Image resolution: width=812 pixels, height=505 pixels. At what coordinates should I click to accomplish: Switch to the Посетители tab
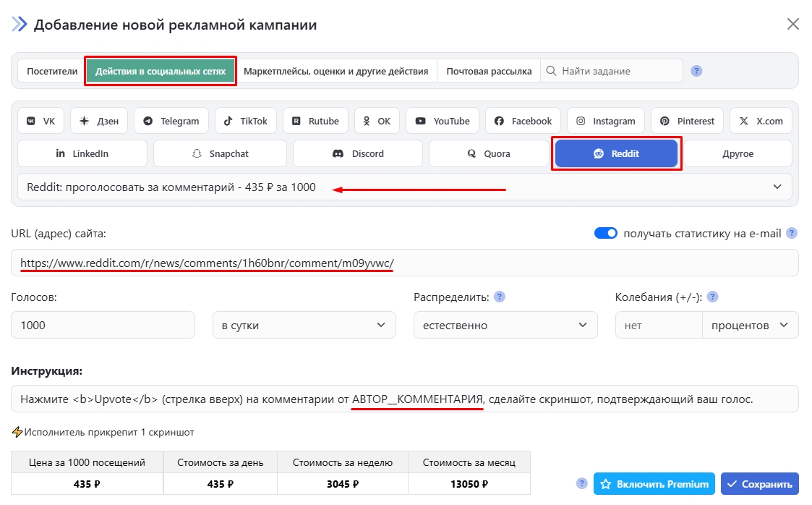[52, 72]
